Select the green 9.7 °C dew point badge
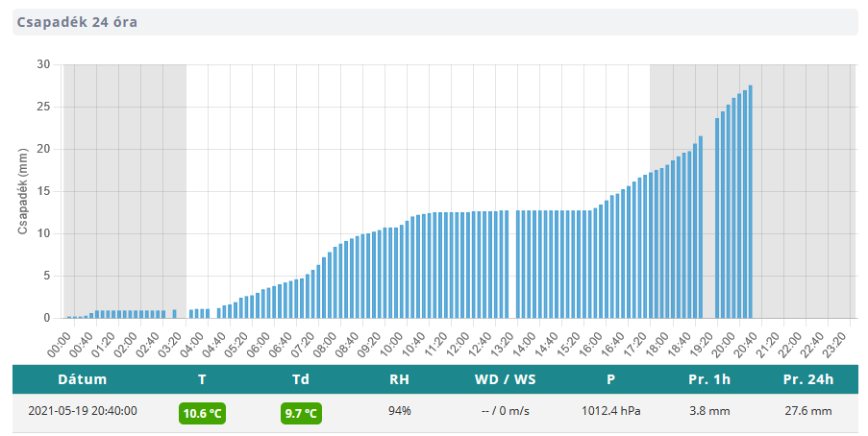The height and width of the screenshot is (436, 868). point(301,413)
